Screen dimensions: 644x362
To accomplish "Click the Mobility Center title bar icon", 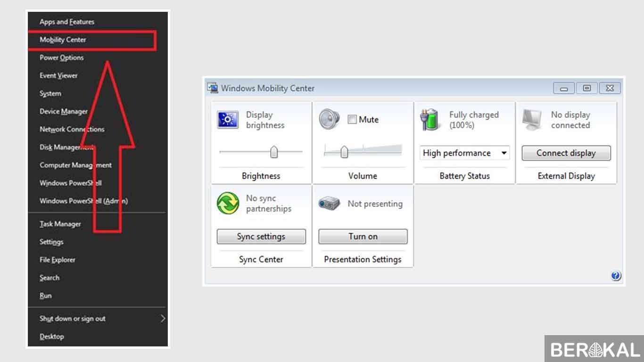I will 213,88.
